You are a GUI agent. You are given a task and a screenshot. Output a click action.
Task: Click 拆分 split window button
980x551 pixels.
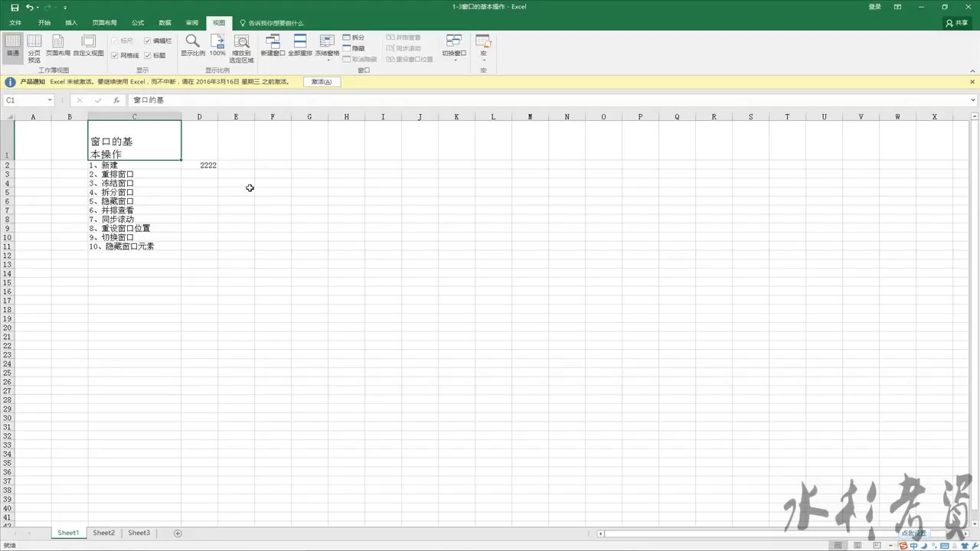[x=354, y=37]
